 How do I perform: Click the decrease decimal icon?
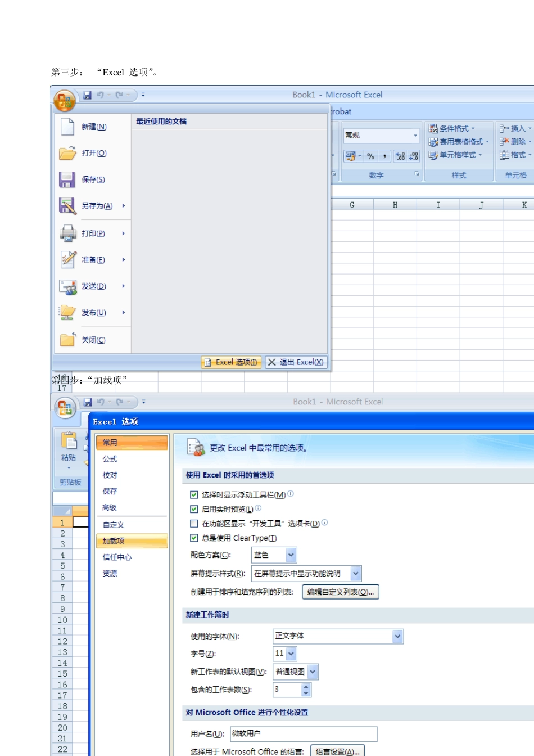click(414, 156)
